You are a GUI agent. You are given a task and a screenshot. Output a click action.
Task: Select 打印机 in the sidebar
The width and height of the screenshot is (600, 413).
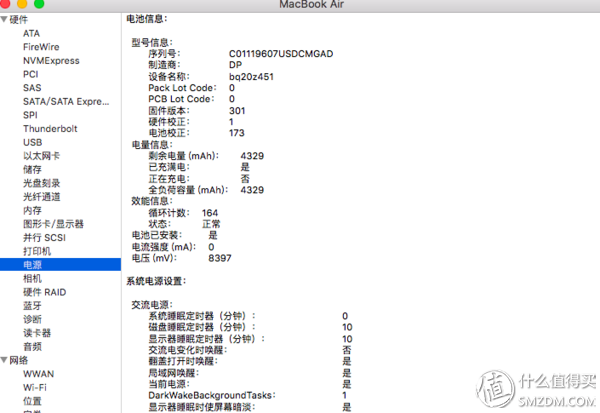(37, 251)
